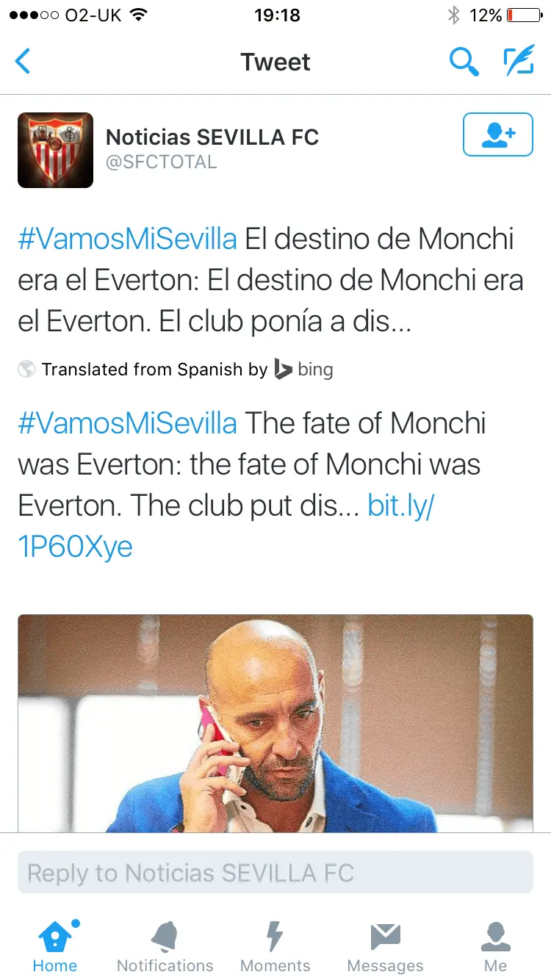Open the Notifications tab
Screen dimensions: 551x980
click(x=165, y=946)
